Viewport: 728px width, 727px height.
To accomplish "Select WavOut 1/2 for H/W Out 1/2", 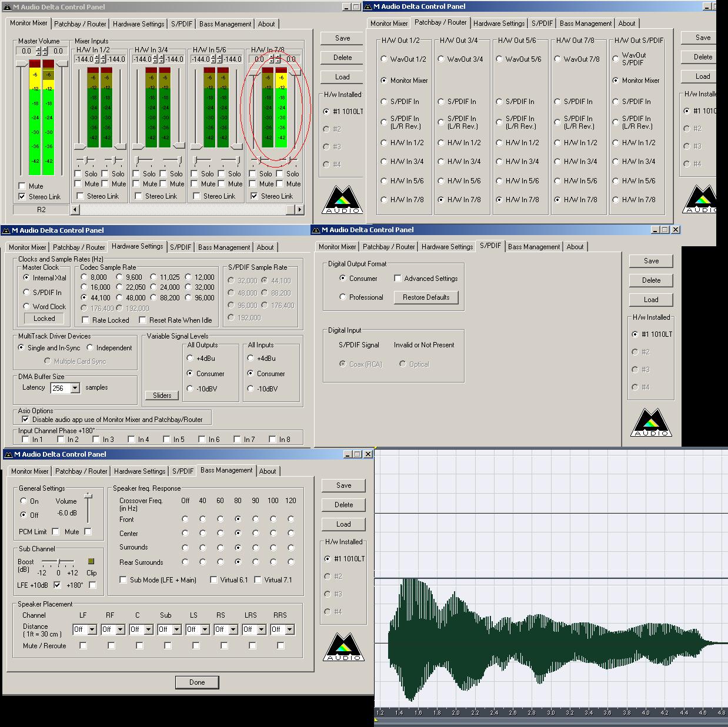I will click(384, 59).
